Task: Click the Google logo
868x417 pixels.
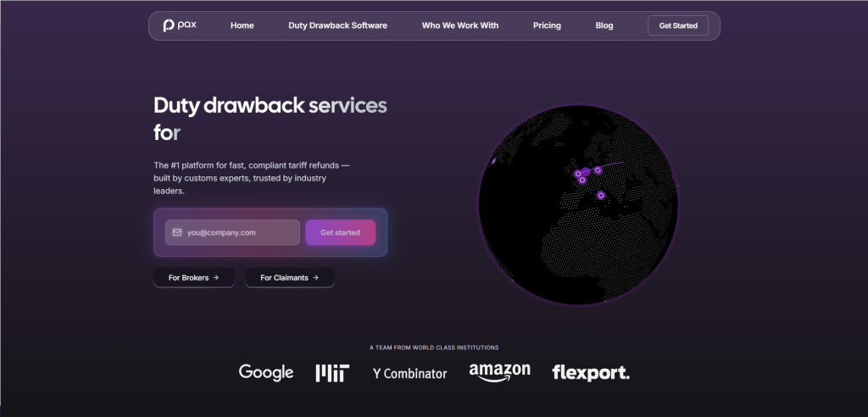Action: point(266,372)
